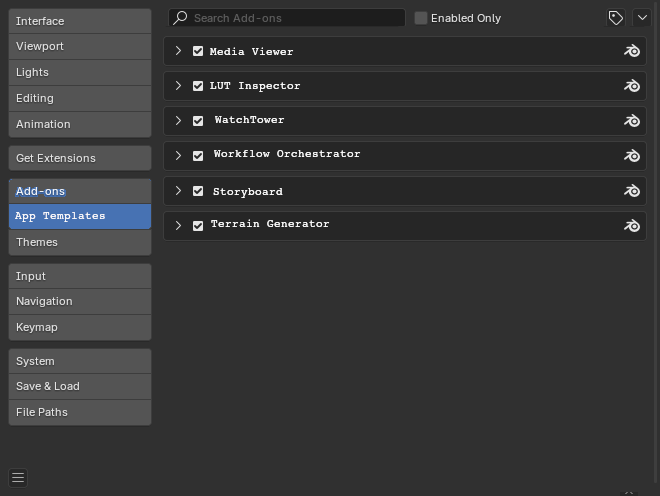Image resolution: width=660 pixels, height=496 pixels.
Task: Expand the Storyboard add-on details
Action: pos(178,191)
